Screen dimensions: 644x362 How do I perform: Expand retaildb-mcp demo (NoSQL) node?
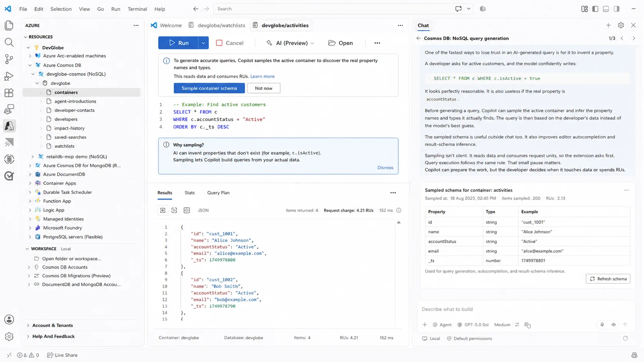point(32,157)
